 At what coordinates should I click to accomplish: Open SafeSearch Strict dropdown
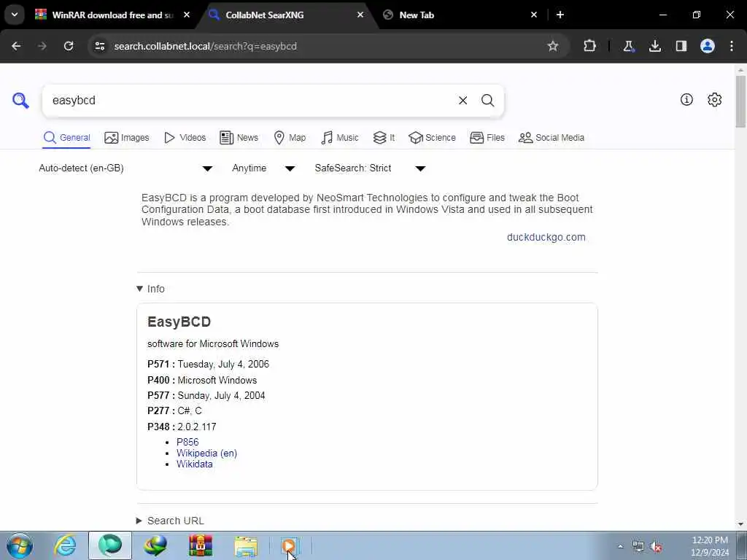pyautogui.click(x=370, y=168)
